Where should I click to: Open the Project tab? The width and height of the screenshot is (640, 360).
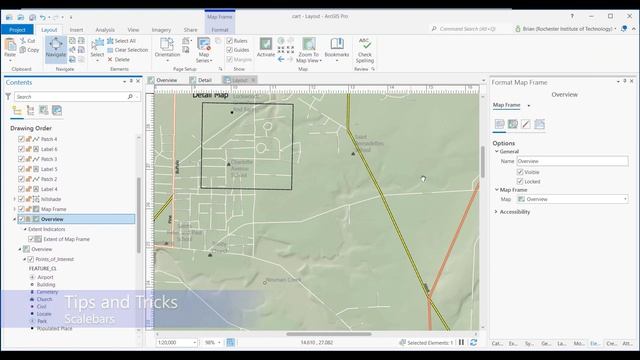pyautogui.click(x=17, y=30)
